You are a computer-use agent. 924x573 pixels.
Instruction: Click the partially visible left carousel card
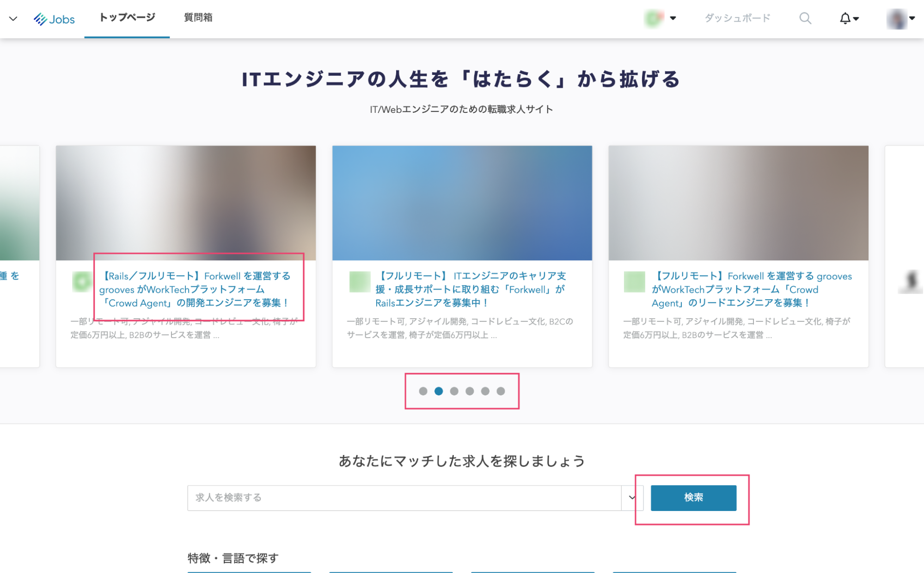19,257
